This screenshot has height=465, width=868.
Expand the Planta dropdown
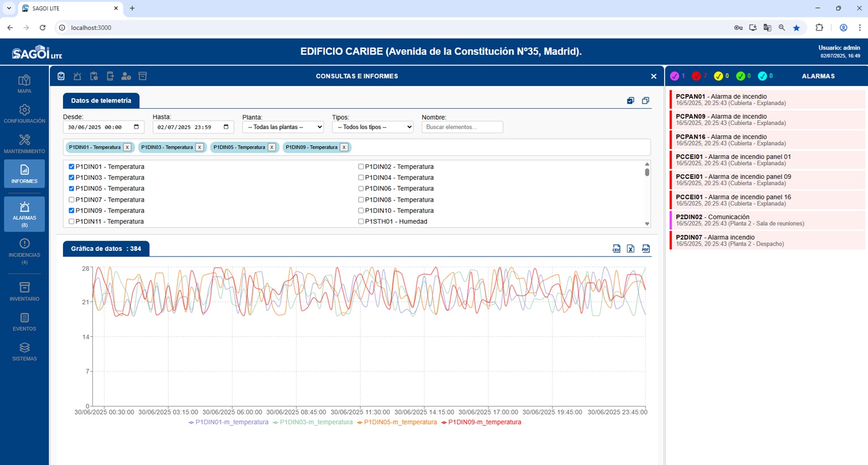[283, 127]
